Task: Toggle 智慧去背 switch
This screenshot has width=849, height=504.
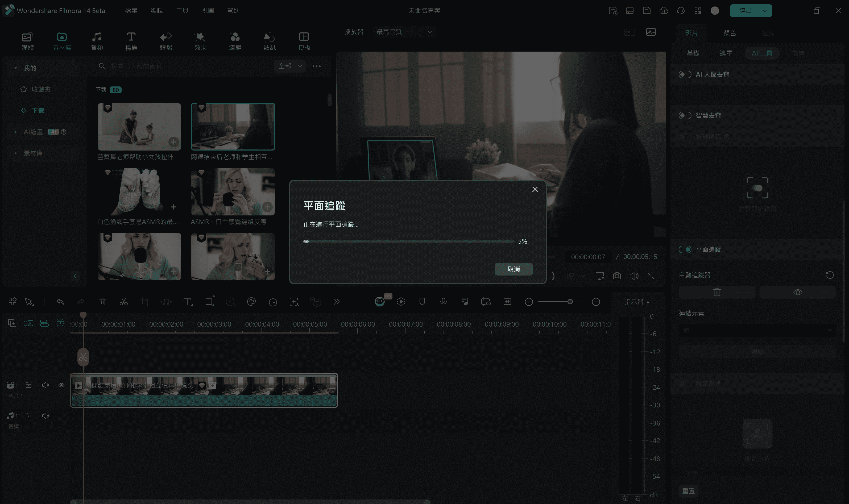Action: (685, 115)
